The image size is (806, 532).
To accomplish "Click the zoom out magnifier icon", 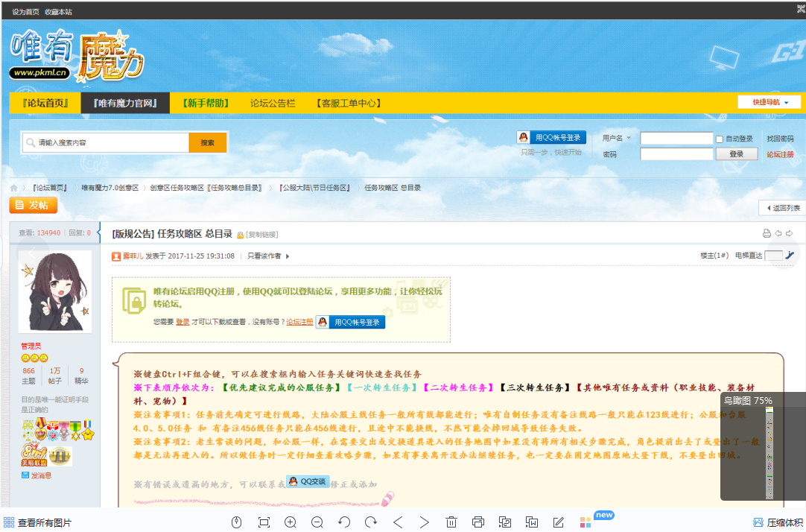I will click(317, 522).
